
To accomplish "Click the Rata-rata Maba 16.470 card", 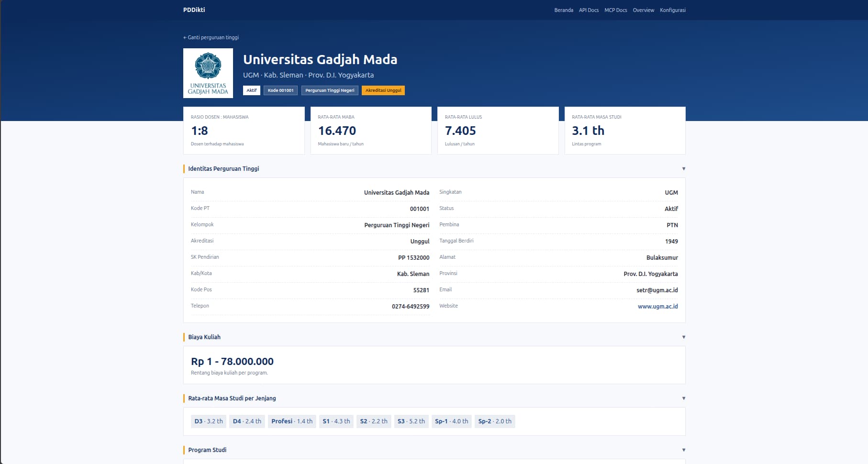I will point(371,131).
